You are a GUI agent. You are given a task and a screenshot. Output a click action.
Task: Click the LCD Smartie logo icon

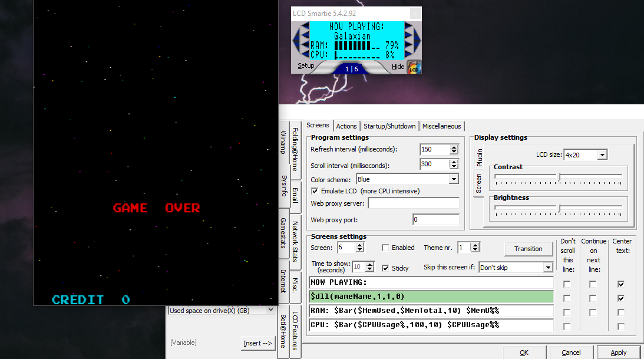point(415,67)
